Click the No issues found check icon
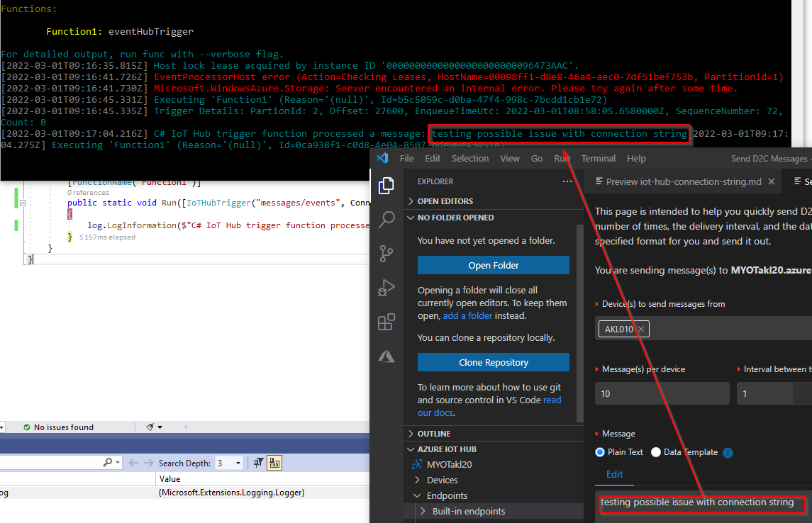This screenshot has width=812, height=523. click(27, 427)
